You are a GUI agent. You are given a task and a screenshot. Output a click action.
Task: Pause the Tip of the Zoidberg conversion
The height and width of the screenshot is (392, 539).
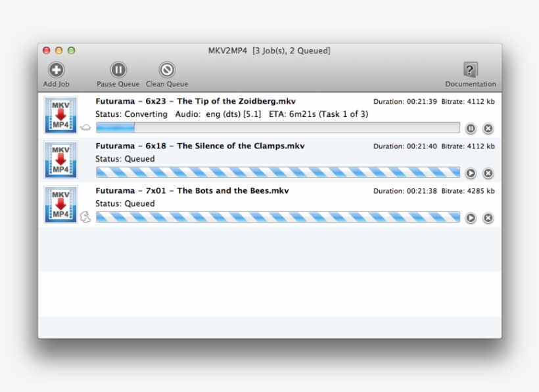(x=471, y=129)
